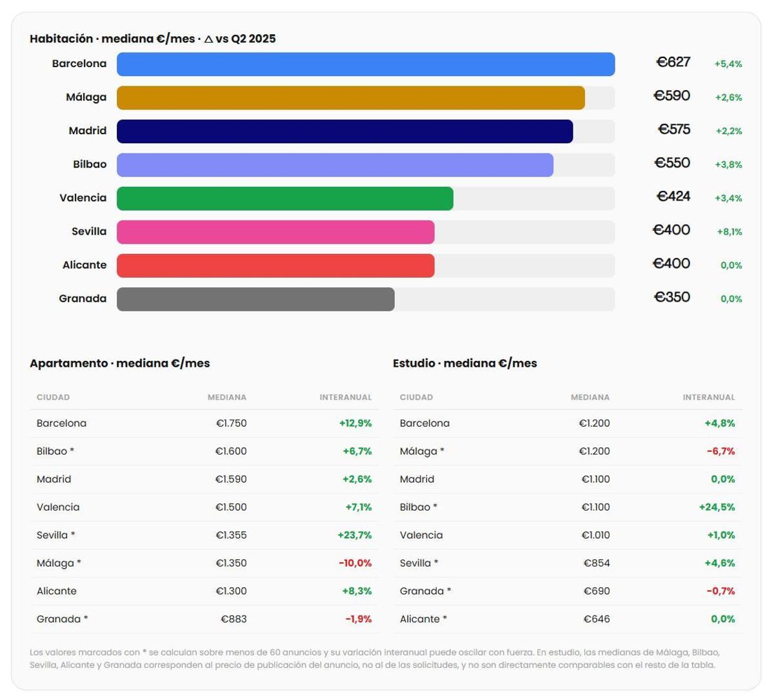Click the MEDIANA column header in Apartamento table
The width and height of the screenshot is (774, 700).
point(227,398)
